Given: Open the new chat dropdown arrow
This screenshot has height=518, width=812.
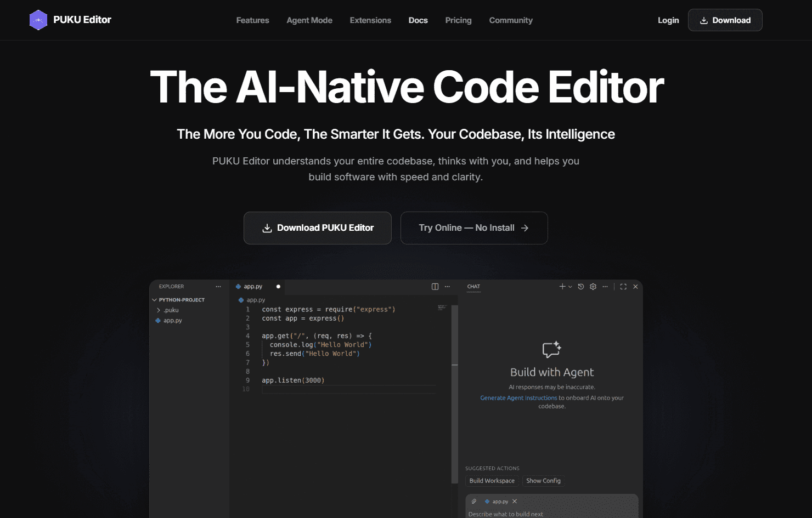Looking at the screenshot, I should click(570, 287).
